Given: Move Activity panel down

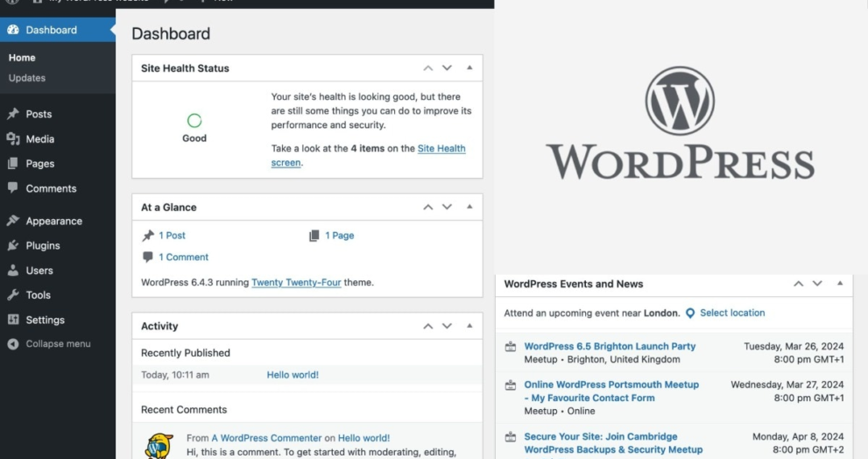Looking at the screenshot, I should (447, 326).
